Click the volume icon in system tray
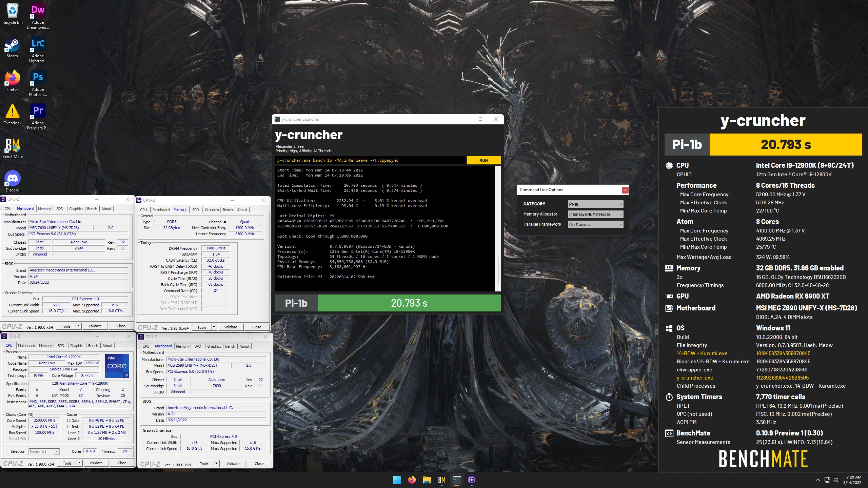Image resolution: width=868 pixels, height=488 pixels. pyautogui.click(x=835, y=480)
